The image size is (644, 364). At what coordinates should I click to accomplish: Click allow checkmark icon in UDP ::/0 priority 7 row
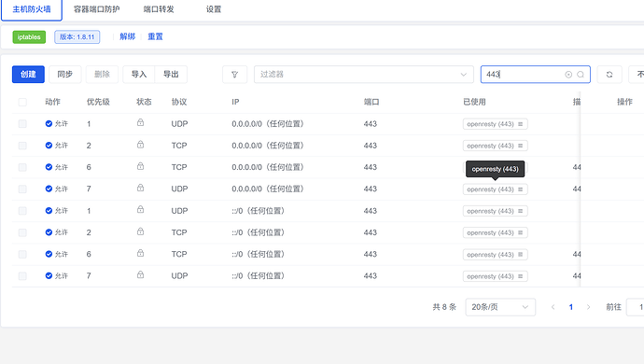[49, 276]
